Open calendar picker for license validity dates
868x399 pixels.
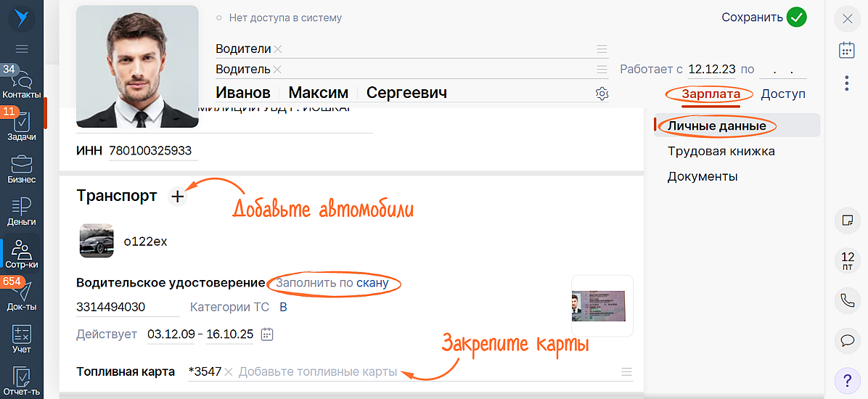click(267, 334)
